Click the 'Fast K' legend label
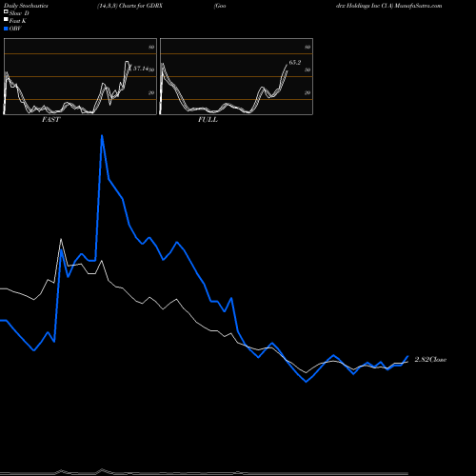The height and width of the screenshot is (476, 476). click(x=18, y=21)
